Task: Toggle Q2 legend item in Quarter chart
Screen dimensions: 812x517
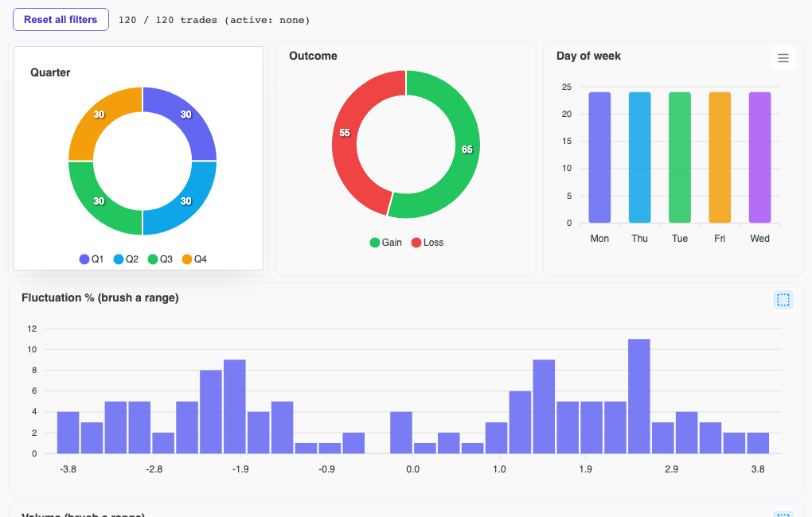Action: pos(126,259)
